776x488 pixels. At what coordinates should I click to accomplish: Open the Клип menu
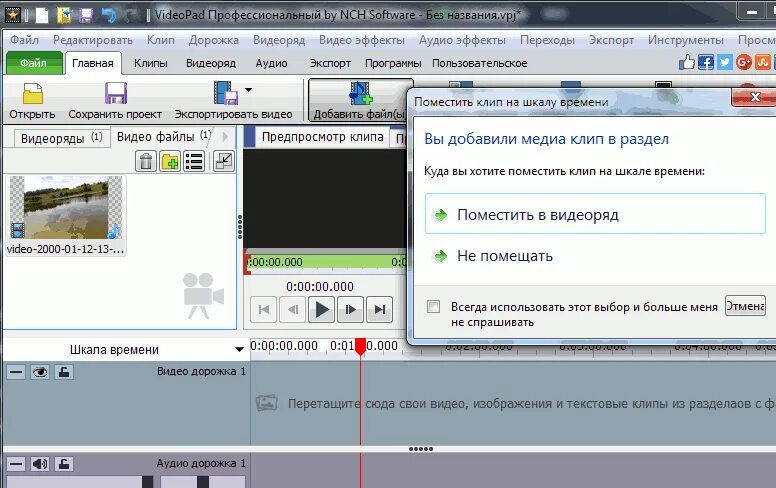[x=161, y=40]
